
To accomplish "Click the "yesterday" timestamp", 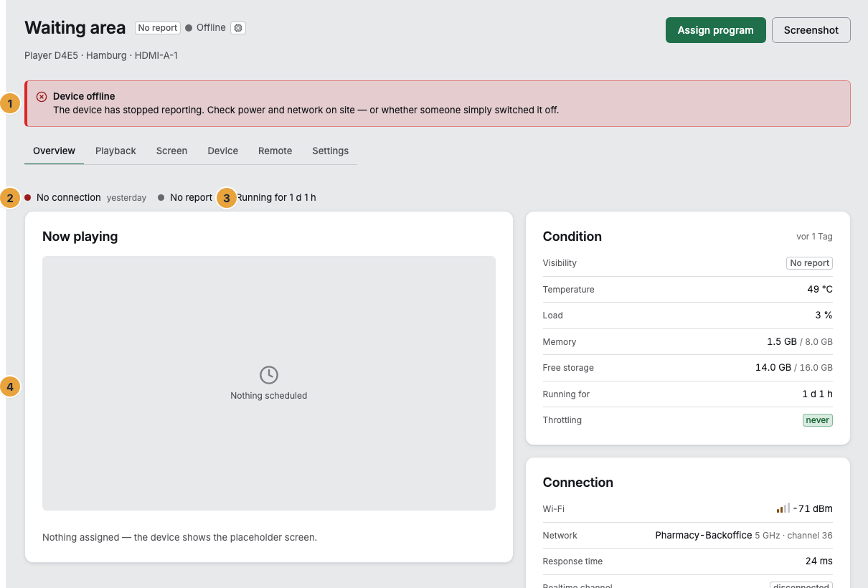I will click(x=126, y=198).
